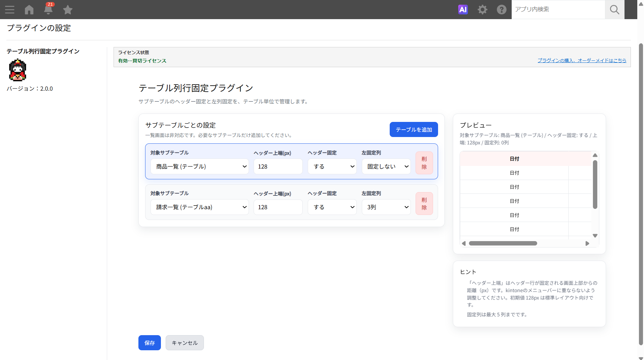Click the ヒント heading
The image size is (644, 360).
[x=468, y=272]
